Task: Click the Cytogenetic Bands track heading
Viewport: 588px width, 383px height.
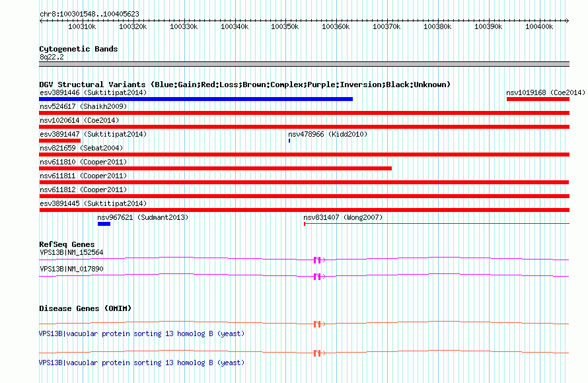Action: coord(79,49)
